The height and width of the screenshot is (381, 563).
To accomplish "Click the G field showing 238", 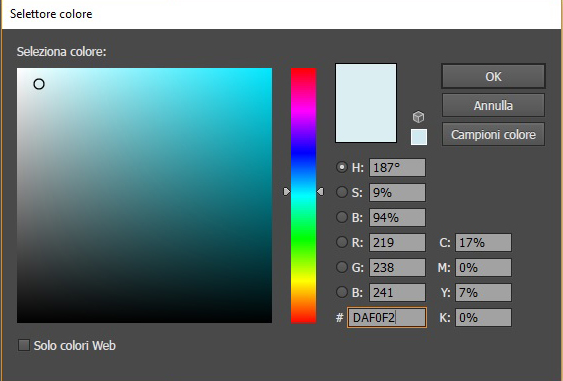I will 397,268.
